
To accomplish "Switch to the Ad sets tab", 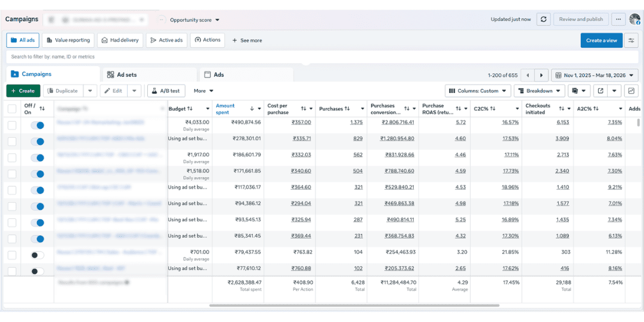I will pyautogui.click(x=122, y=75).
